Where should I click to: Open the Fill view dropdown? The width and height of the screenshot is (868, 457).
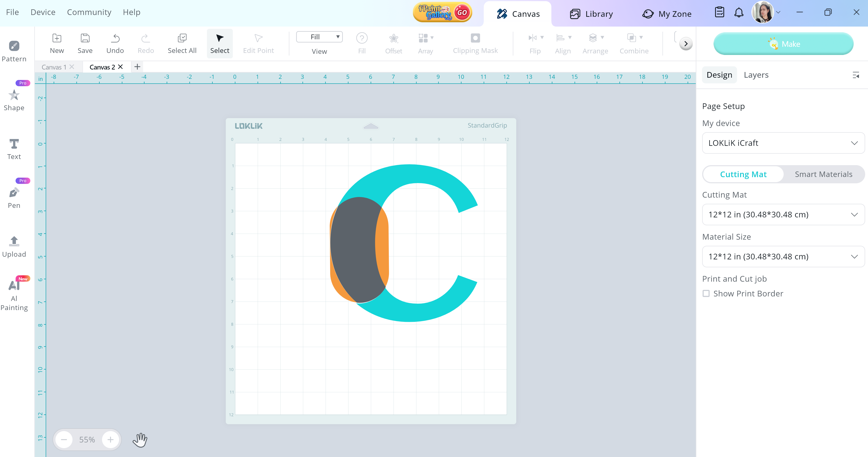click(x=319, y=37)
